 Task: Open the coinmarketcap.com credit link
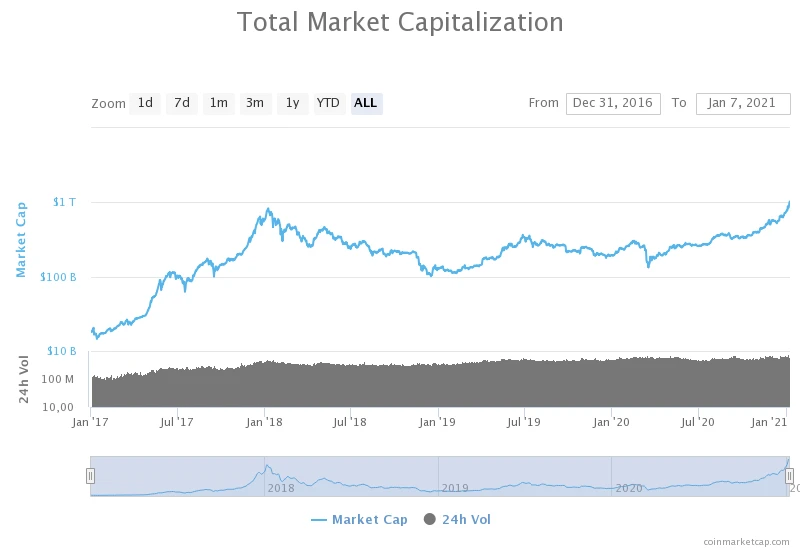pos(745,541)
